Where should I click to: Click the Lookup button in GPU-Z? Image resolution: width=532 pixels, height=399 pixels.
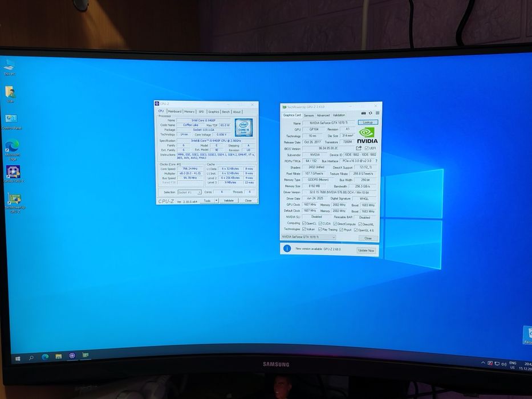pyautogui.click(x=368, y=123)
